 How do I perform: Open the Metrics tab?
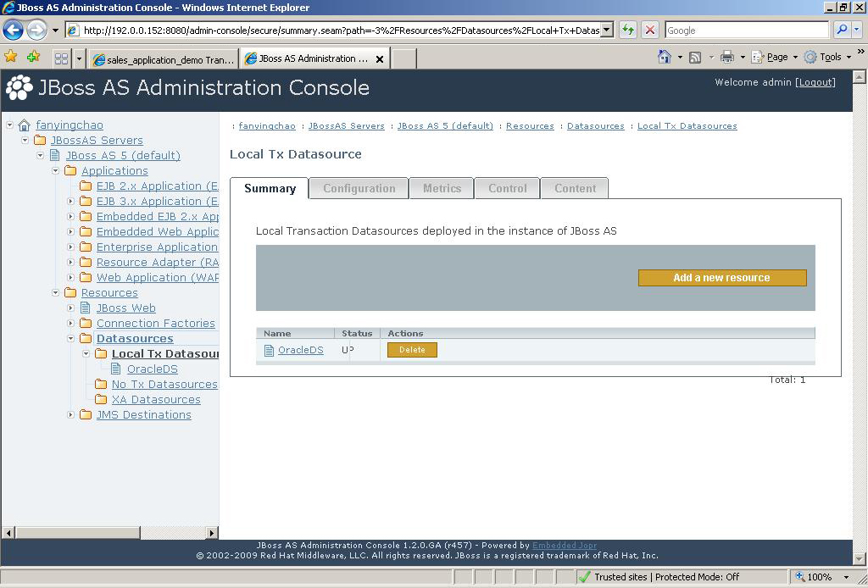[442, 188]
